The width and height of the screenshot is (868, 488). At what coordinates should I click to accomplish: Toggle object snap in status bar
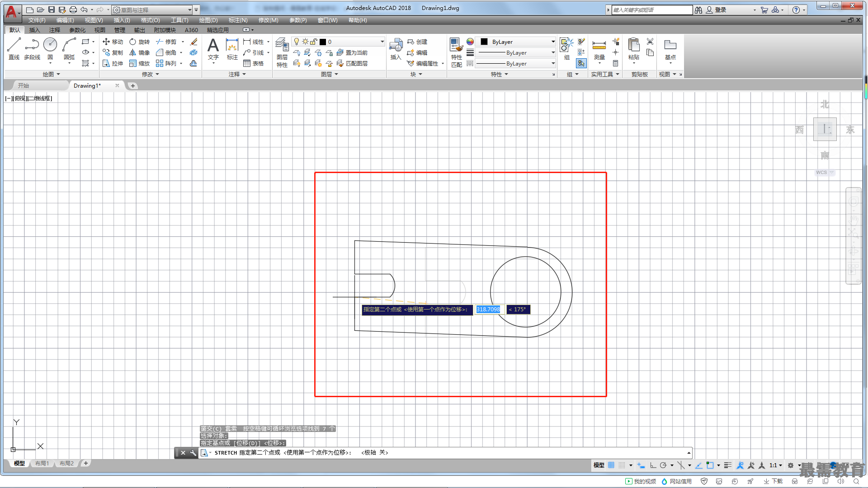tap(710, 465)
